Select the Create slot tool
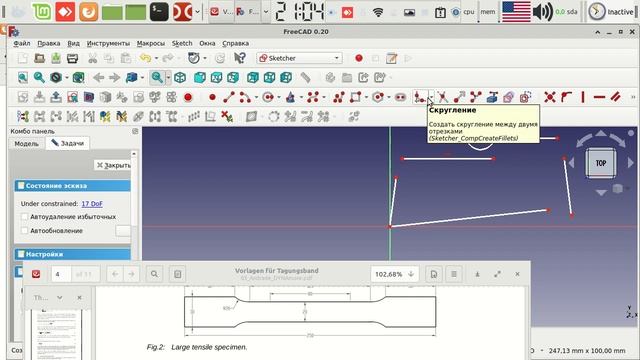Viewport: 640px width, 360px height. coord(400,97)
